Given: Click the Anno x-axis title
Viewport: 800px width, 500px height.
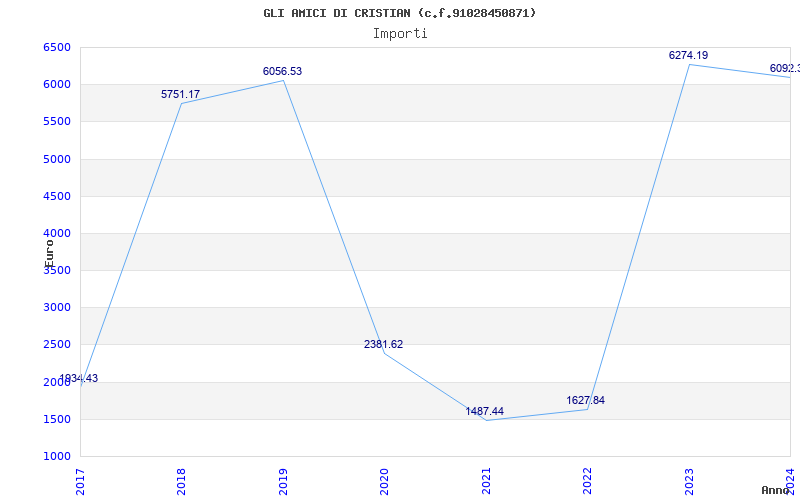Looking at the screenshot, I should click(775, 490).
